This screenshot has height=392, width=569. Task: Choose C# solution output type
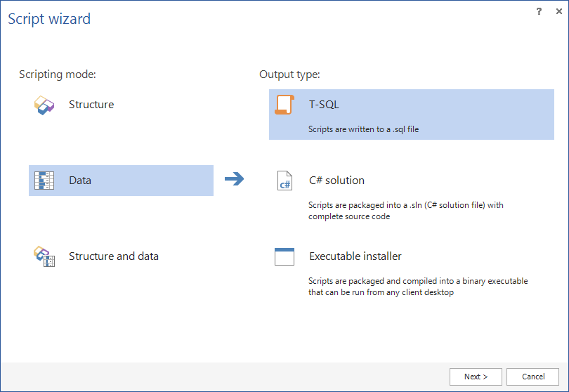pyautogui.click(x=336, y=181)
